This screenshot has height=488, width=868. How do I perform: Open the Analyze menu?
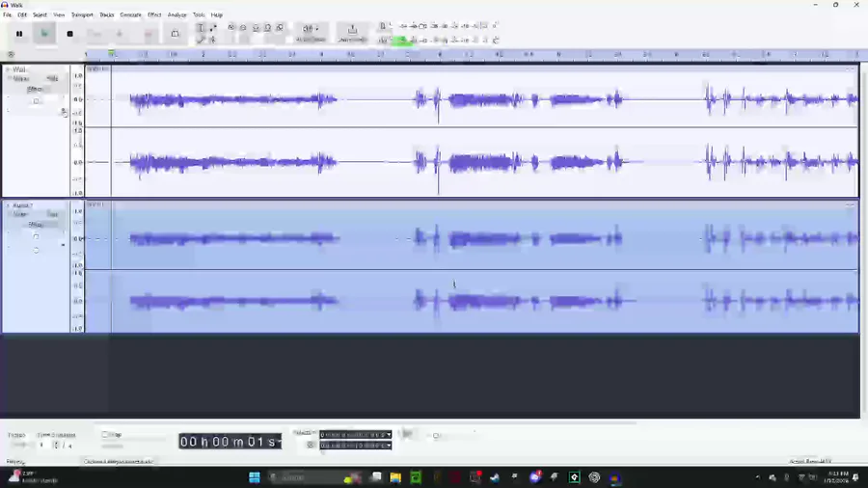(177, 14)
